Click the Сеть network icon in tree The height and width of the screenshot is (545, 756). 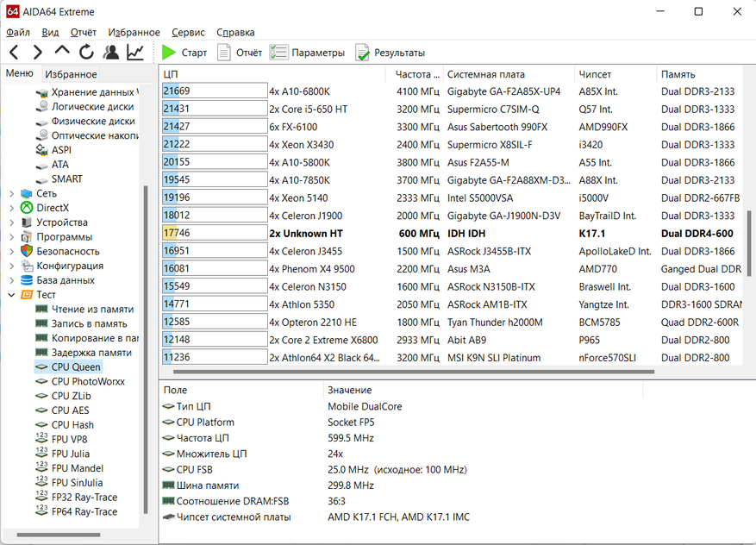click(27, 193)
